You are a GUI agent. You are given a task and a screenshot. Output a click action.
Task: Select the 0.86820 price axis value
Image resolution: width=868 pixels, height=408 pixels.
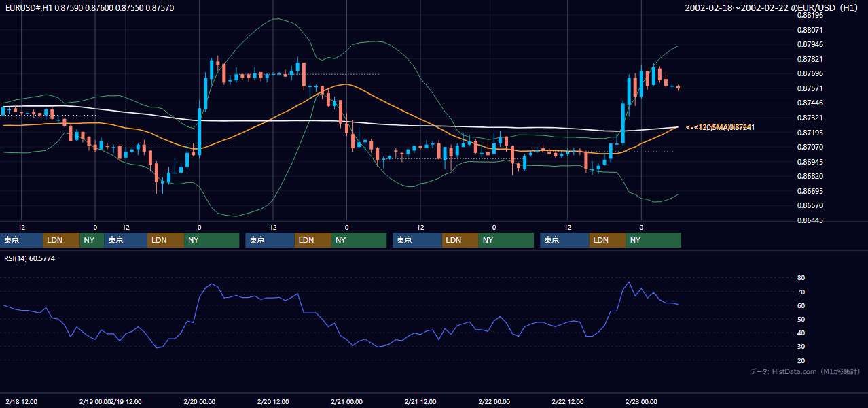click(810, 176)
